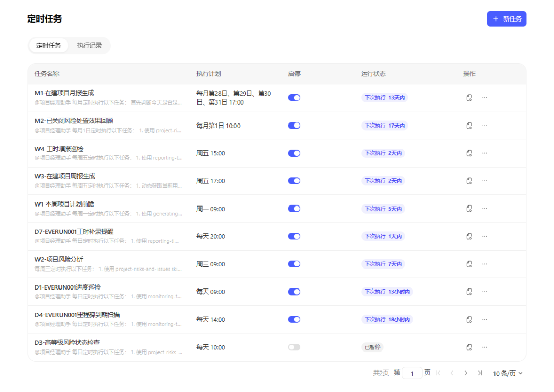Click the run-now icon for M2-已关闭风险处置效果回顾
Viewport: 554px width, 392px height.
(469, 126)
